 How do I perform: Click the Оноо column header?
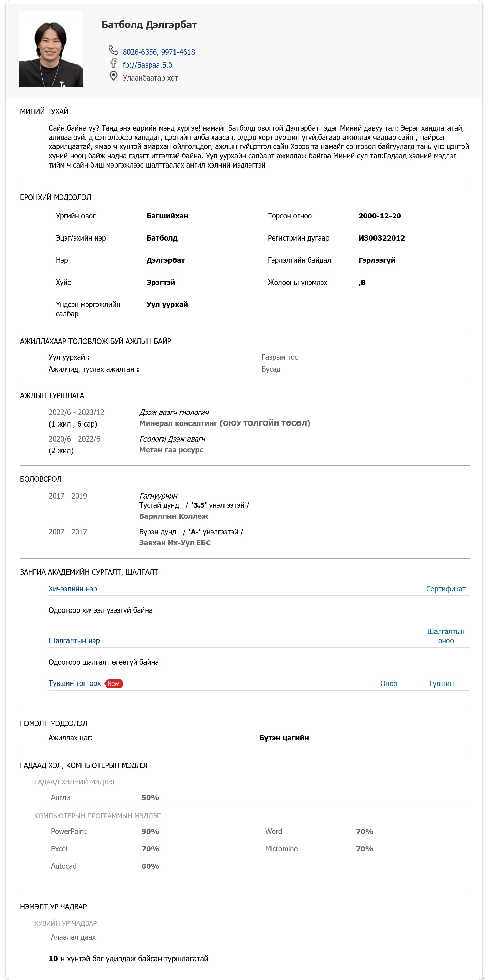click(388, 683)
